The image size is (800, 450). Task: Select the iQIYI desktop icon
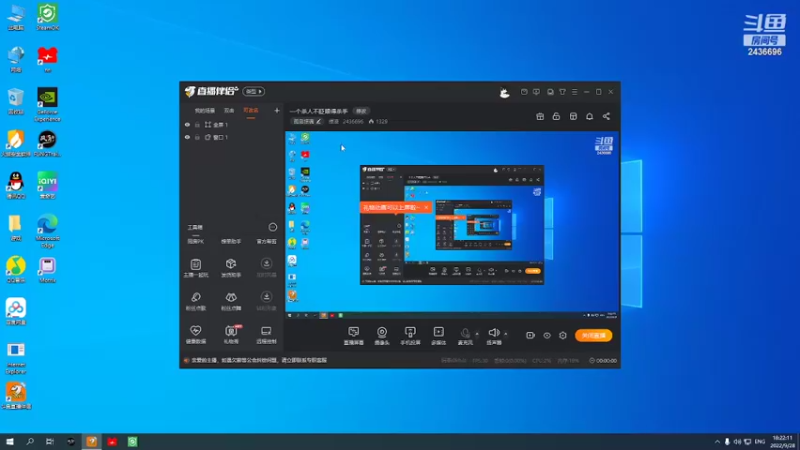point(47,185)
